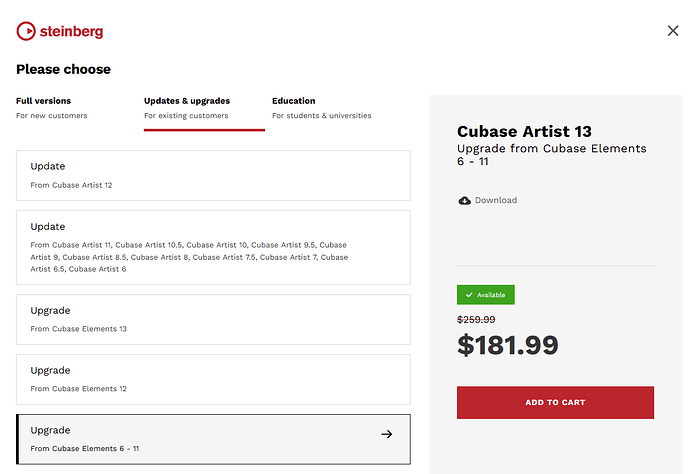Click the green Available badge
The image size is (690, 474).
[486, 295]
